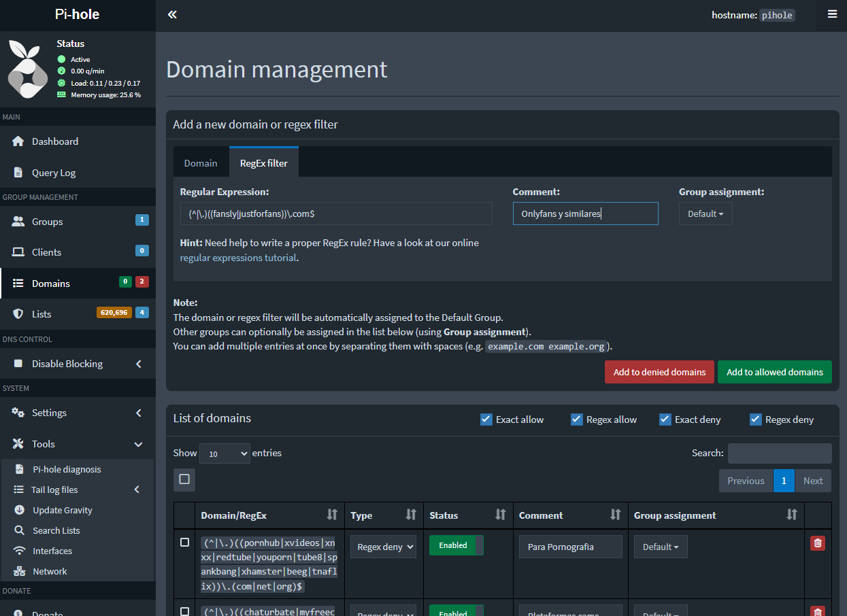Image resolution: width=847 pixels, height=616 pixels.
Task: Click the Update Gravity download icon
Action: [19, 510]
